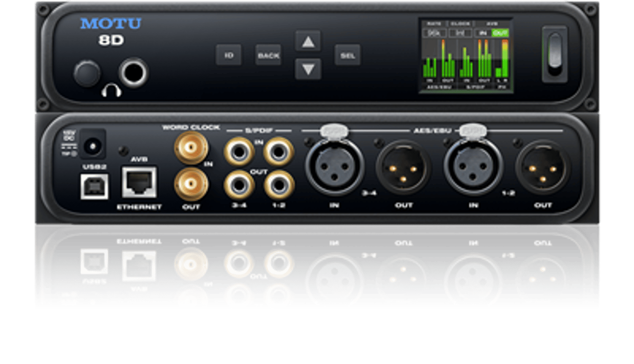634x364 pixels.
Task: Click the DC power input jack
Action: tap(92, 146)
